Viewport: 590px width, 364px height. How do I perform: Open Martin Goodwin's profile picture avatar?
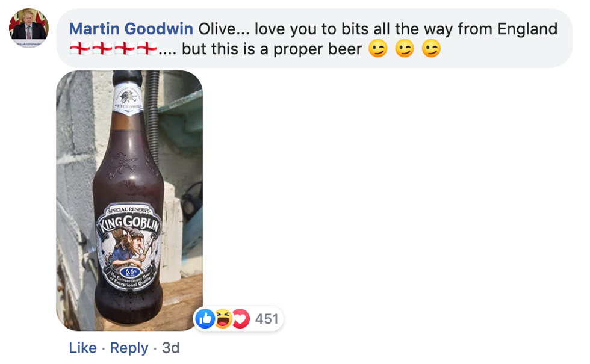tap(29, 28)
